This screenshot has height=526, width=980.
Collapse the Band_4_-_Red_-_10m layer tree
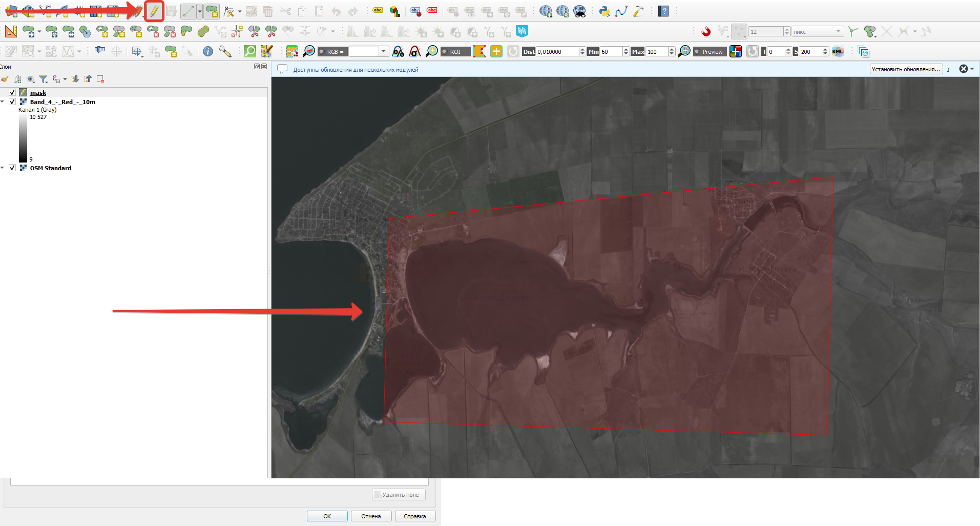click(x=3, y=102)
